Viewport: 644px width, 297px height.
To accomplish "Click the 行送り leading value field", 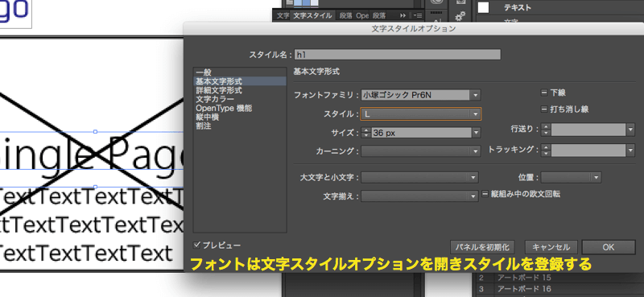I will [588, 130].
